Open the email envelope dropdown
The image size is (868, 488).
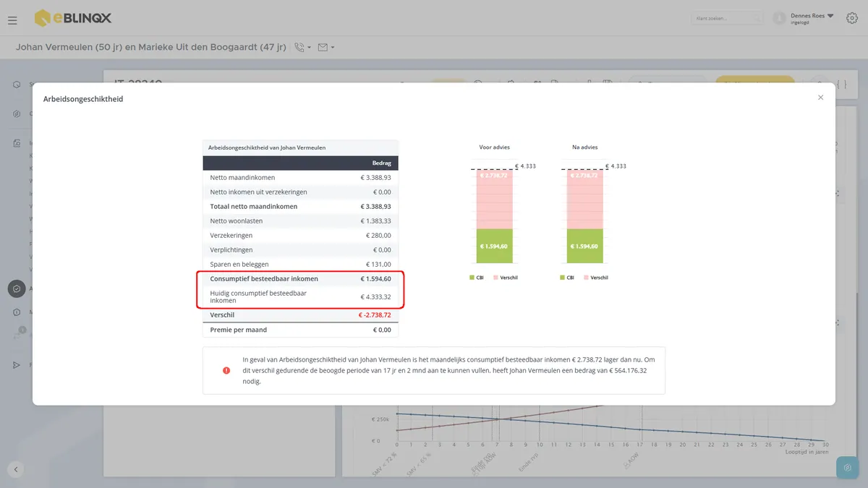point(326,48)
